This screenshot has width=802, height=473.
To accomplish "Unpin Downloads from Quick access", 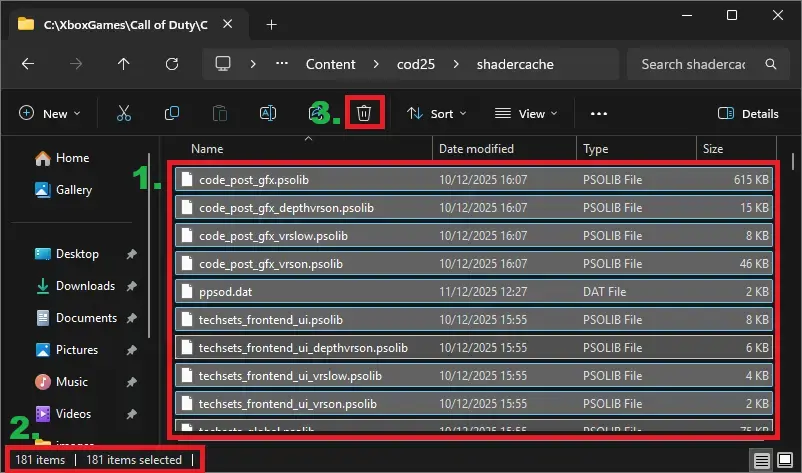I will [x=131, y=286].
